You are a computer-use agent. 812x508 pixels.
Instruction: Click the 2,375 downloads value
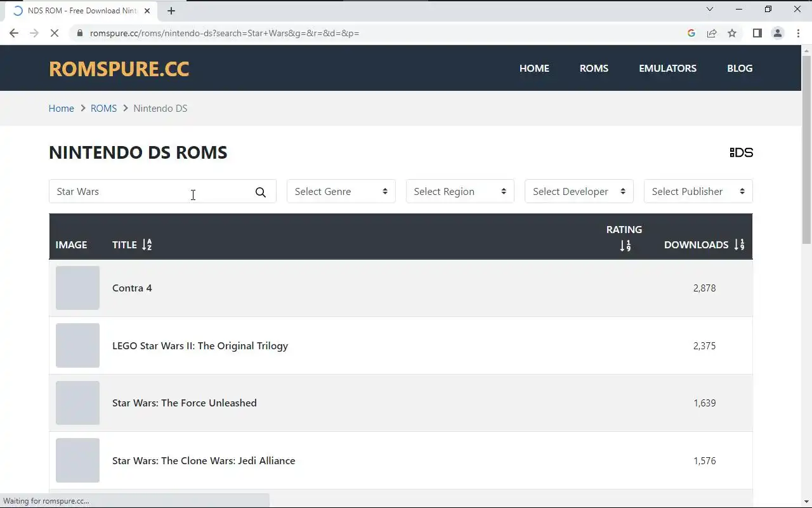[704, 345]
